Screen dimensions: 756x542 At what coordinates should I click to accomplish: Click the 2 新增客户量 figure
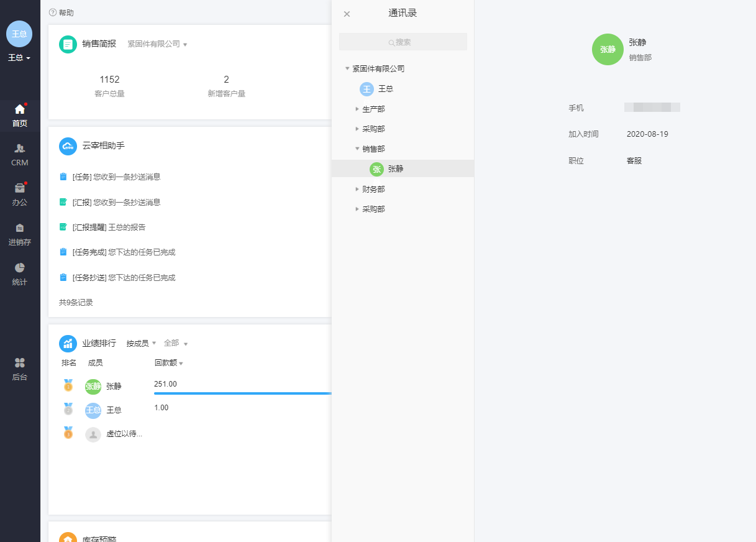click(226, 80)
